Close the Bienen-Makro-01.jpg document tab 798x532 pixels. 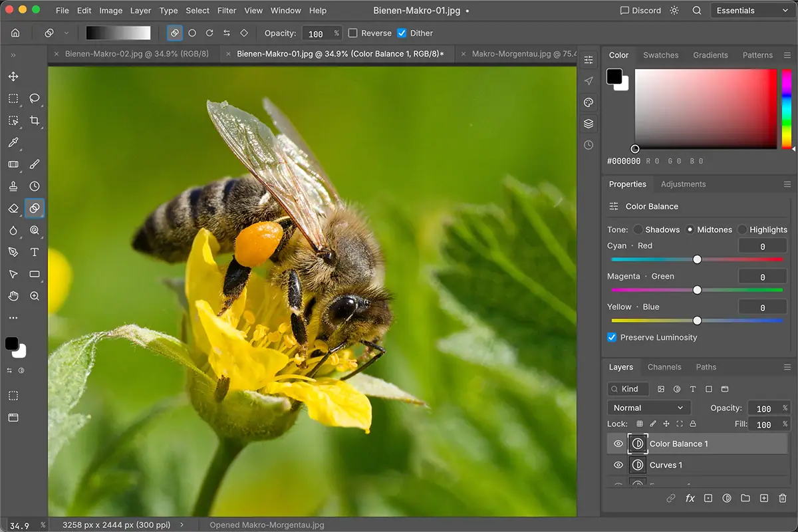228,54
